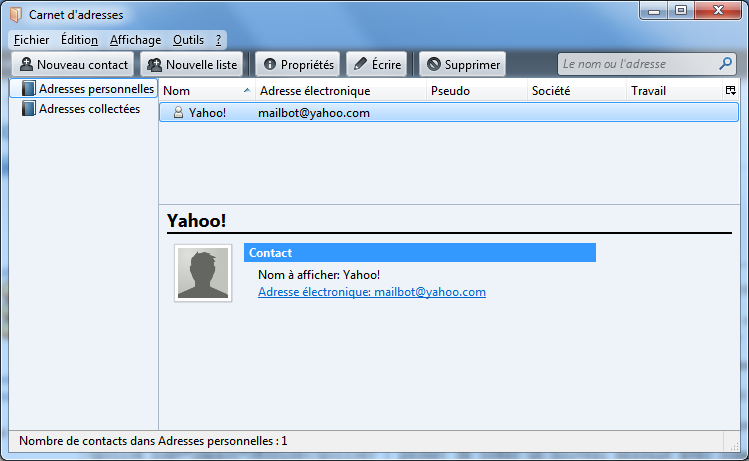Click the Propriétés info icon
Viewport: 749px width, 461px height.
point(270,64)
